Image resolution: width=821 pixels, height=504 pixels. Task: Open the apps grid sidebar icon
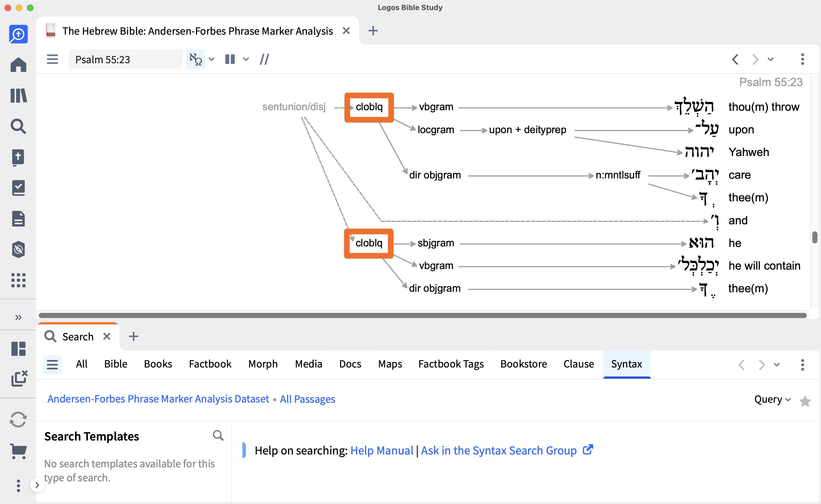[x=18, y=280]
